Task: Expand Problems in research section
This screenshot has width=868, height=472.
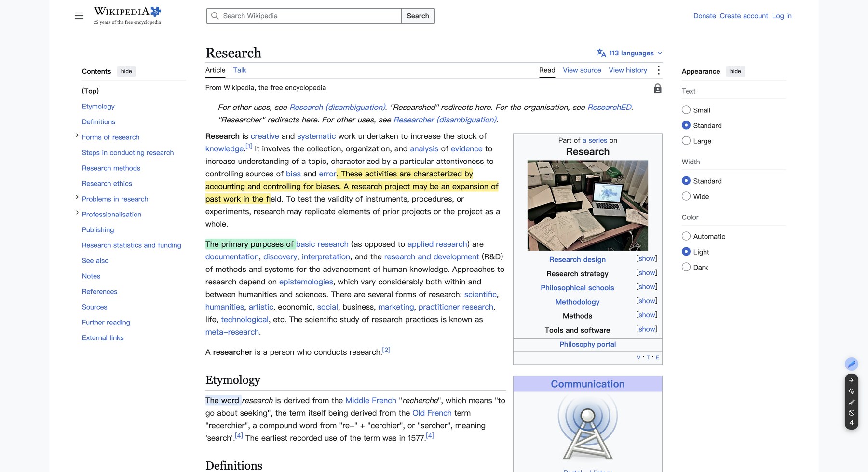Action: (77, 197)
